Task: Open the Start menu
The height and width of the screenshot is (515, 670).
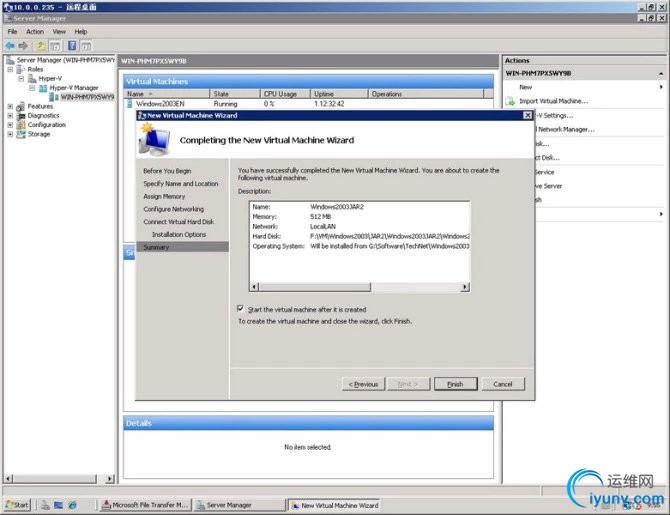Action: 17,505
